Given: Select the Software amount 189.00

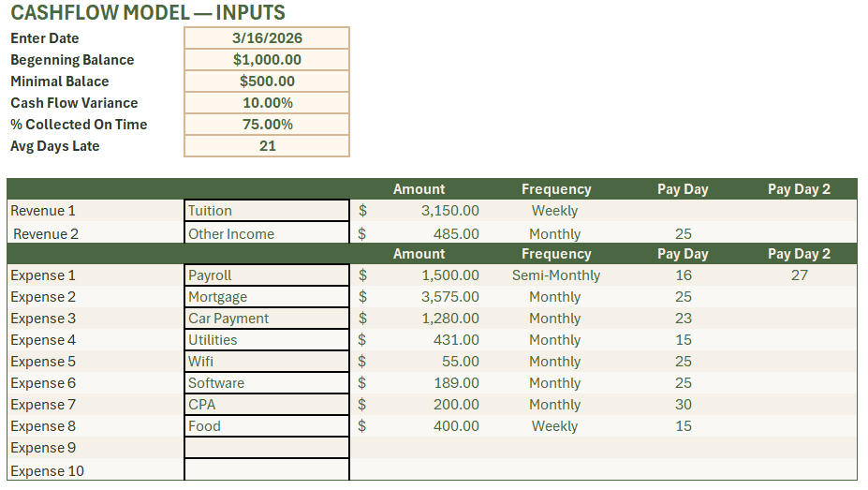Looking at the screenshot, I should click(x=456, y=383).
